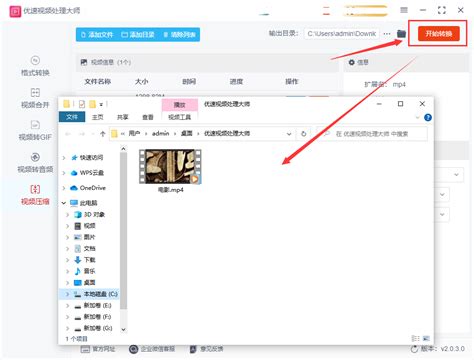The width and height of the screenshot is (474, 360).
Task: Click the 清除列表 button
Action: [179, 34]
